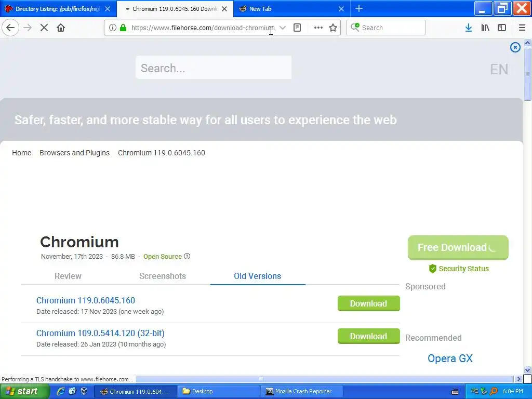The height and width of the screenshot is (399, 532).
Task: Close the New Tab tab
Action: (x=341, y=9)
